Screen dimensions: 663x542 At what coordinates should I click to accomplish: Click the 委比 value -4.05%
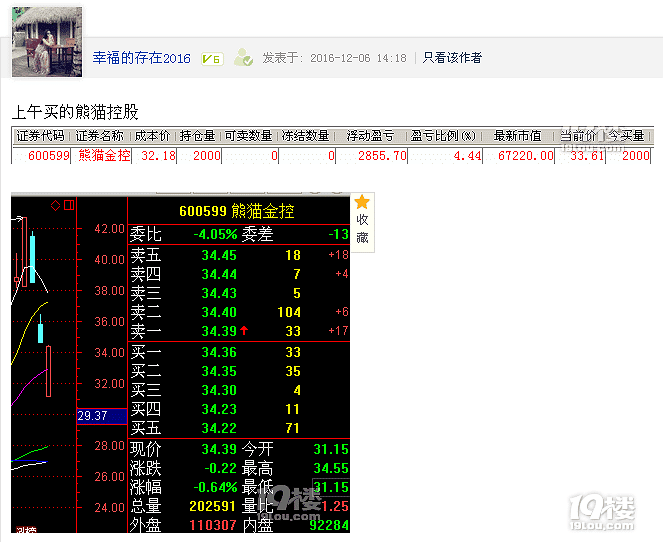click(x=215, y=234)
